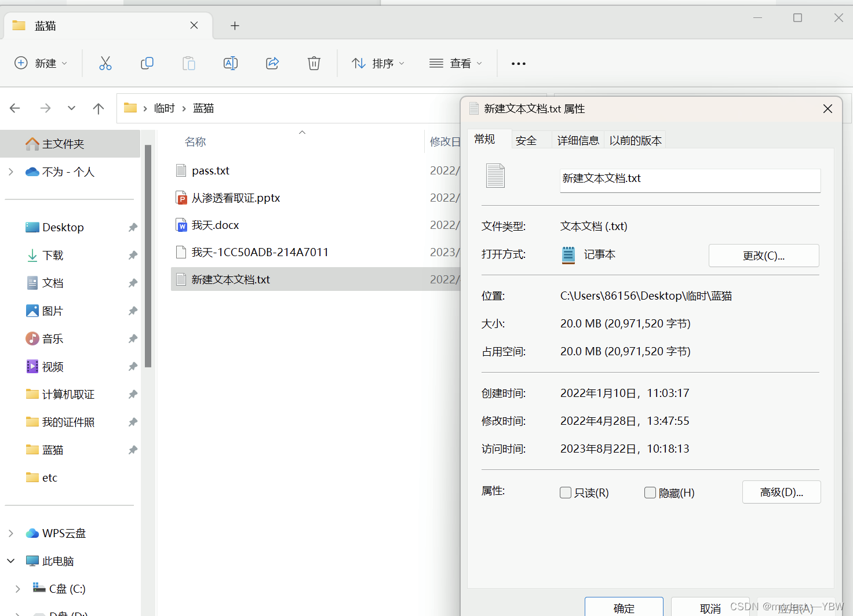This screenshot has height=616, width=853.
Task: Open the 新建 dropdown menu
Action: [x=41, y=63]
